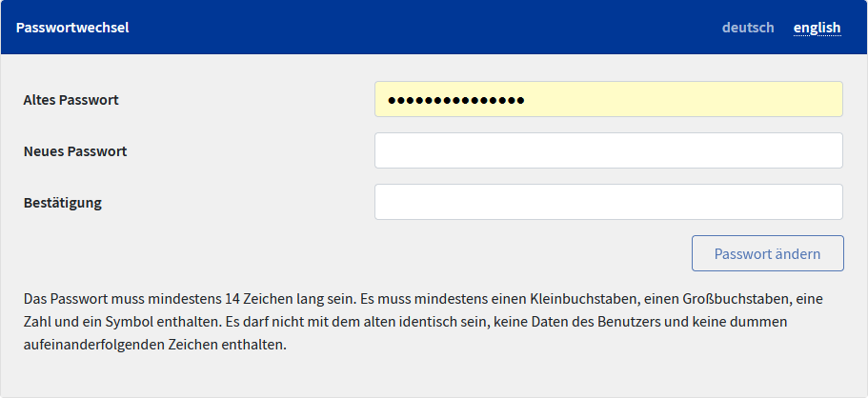Click the yellow highlighted password field
The height and width of the screenshot is (398, 868).
(667, 99)
